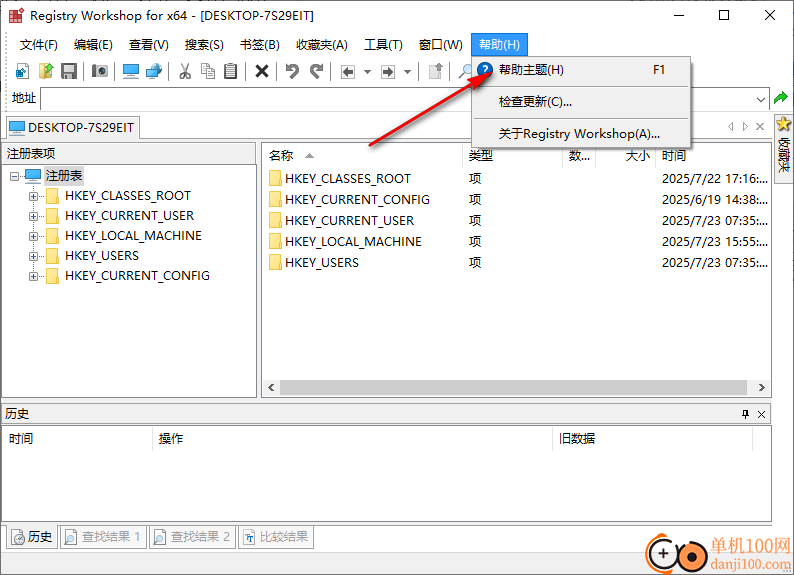This screenshot has width=794, height=575.
Task: Click the clipboard paste icon
Action: pos(230,71)
